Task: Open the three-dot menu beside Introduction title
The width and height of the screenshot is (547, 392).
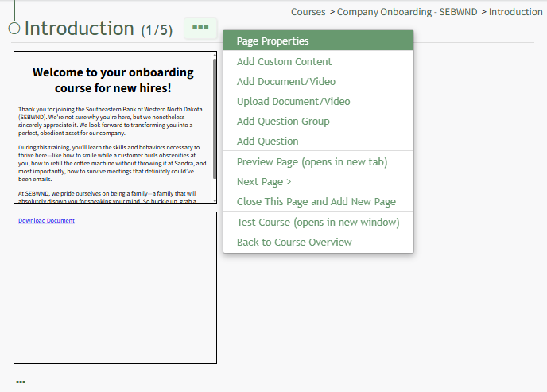Action: pyautogui.click(x=200, y=28)
